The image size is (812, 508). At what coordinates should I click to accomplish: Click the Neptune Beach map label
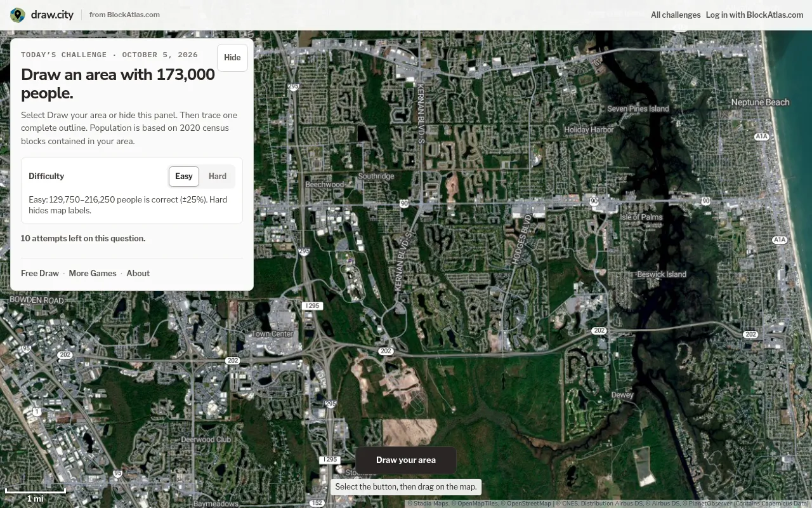pyautogui.click(x=760, y=102)
